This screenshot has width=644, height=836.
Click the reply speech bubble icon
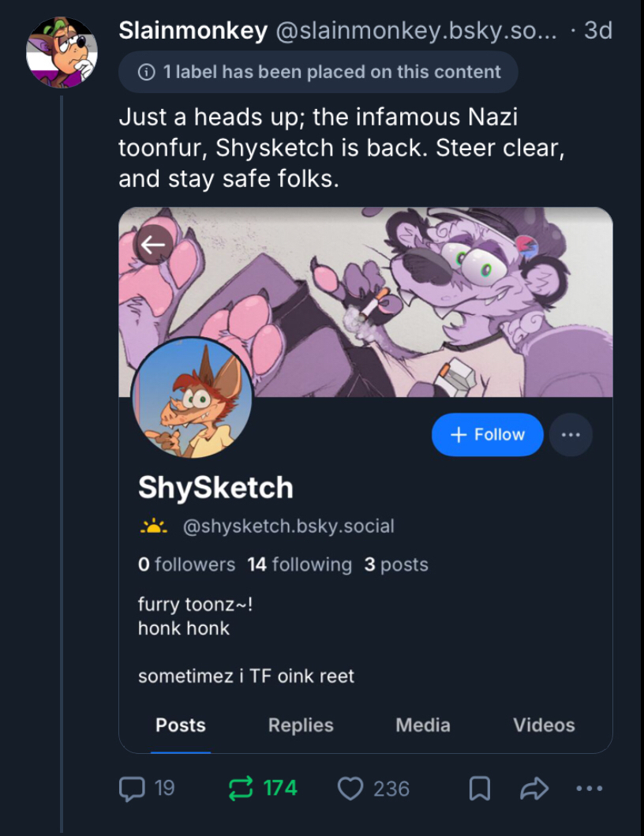tap(130, 788)
